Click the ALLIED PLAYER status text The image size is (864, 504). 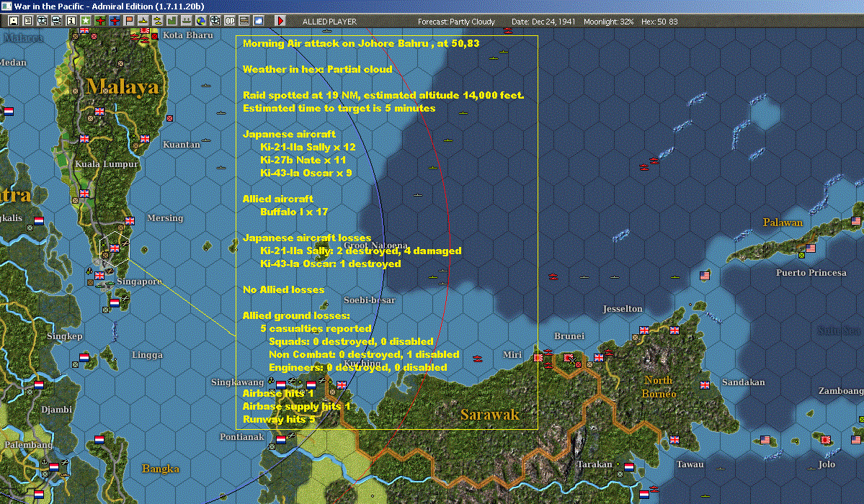(329, 22)
